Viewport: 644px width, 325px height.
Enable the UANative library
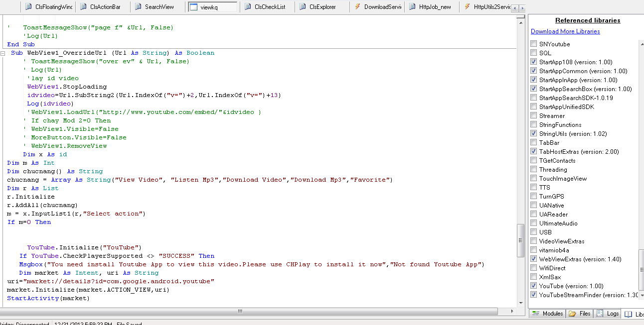(x=534, y=205)
